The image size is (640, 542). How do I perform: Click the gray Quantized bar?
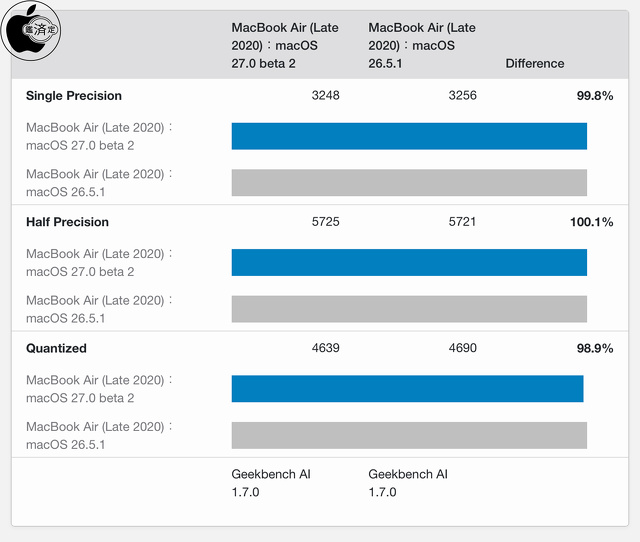click(409, 435)
